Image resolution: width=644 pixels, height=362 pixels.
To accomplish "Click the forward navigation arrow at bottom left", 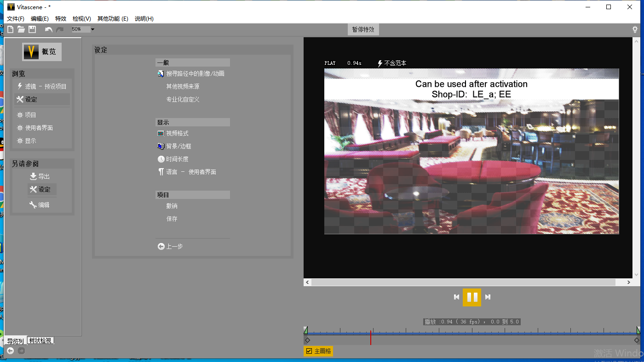I will point(21,351).
